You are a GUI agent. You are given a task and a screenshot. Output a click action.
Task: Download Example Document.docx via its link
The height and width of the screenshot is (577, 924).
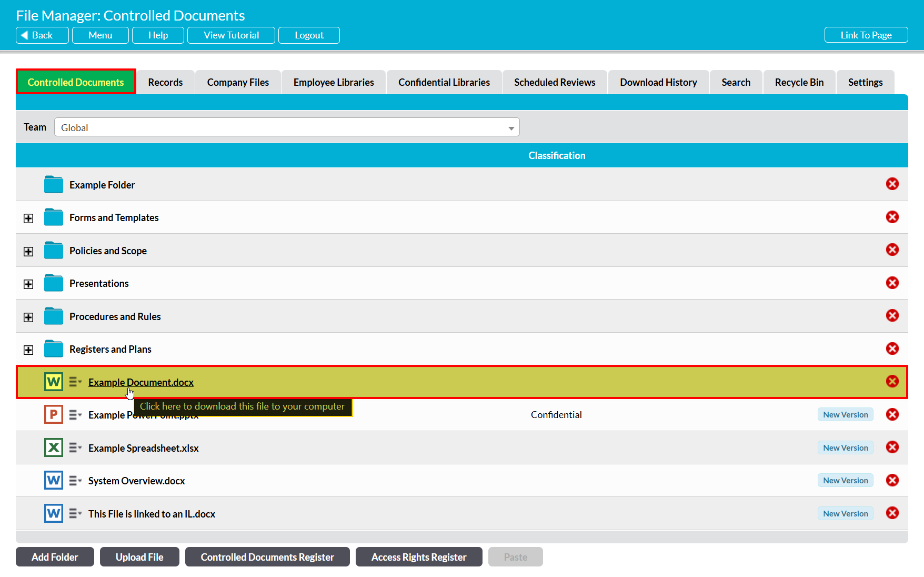[140, 382]
